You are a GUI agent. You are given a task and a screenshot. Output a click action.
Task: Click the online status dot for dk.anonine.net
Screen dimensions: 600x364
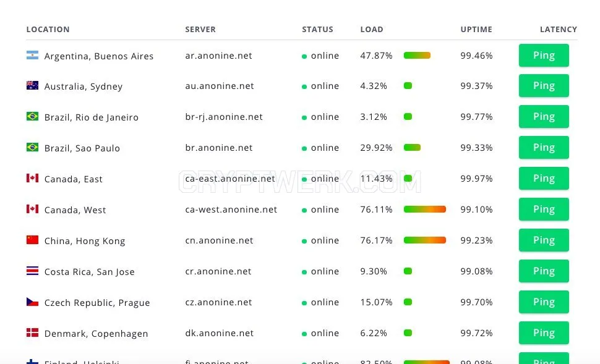(304, 334)
